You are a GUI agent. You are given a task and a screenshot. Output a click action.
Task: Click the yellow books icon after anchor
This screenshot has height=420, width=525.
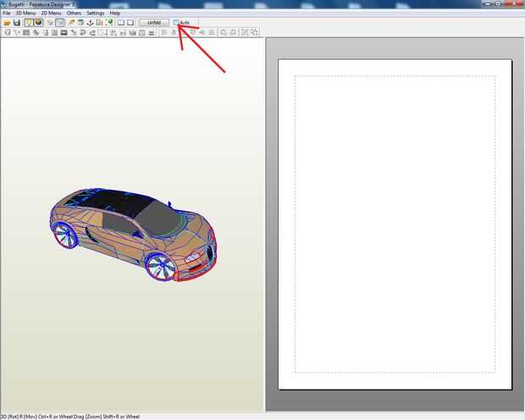(x=99, y=23)
